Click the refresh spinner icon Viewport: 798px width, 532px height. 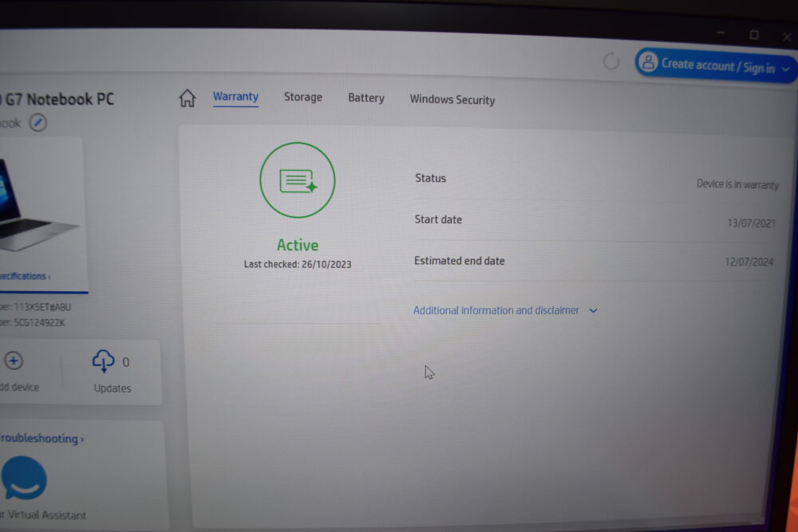tap(610, 61)
